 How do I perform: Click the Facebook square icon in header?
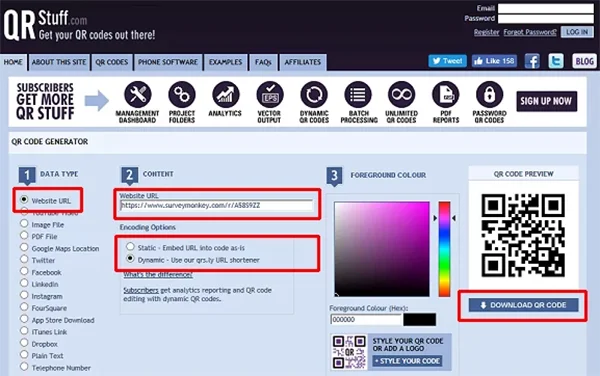coord(532,61)
